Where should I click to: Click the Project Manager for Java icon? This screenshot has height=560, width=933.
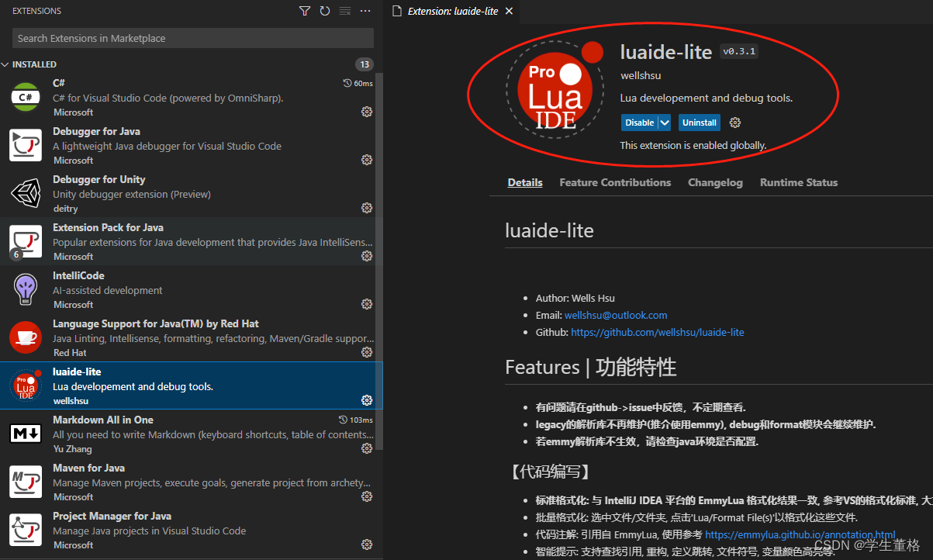pos(26,530)
